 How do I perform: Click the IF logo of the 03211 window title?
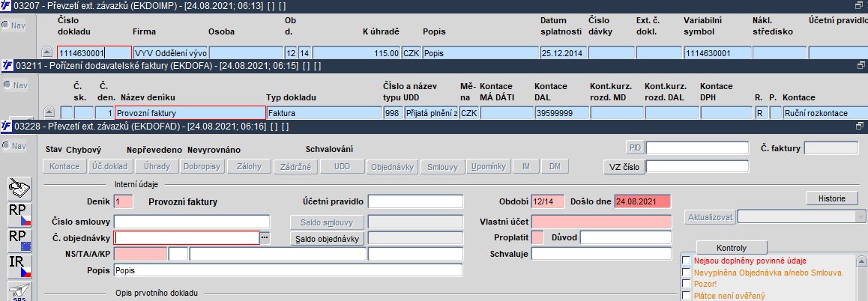point(7,65)
